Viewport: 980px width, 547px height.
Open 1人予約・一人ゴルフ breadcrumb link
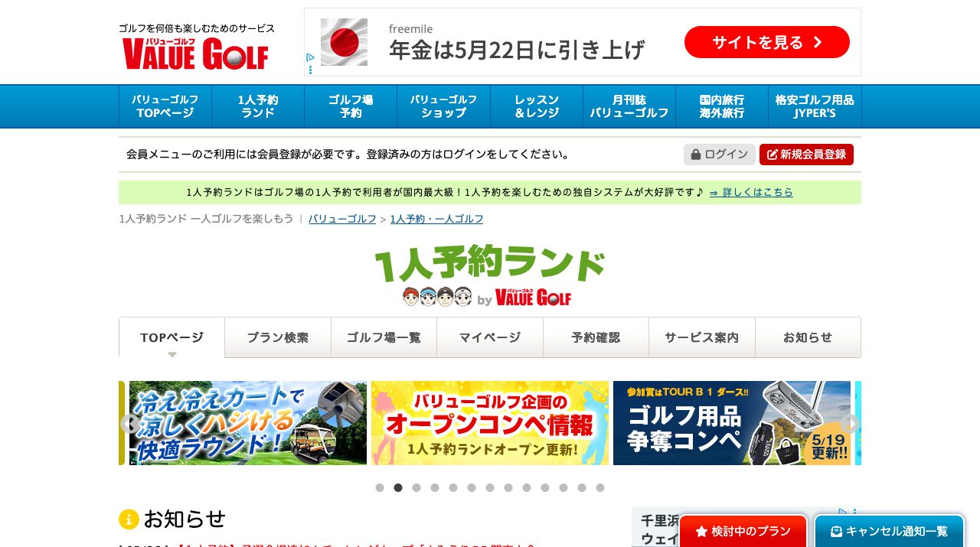pyautogui.click(x=437, y=219)
